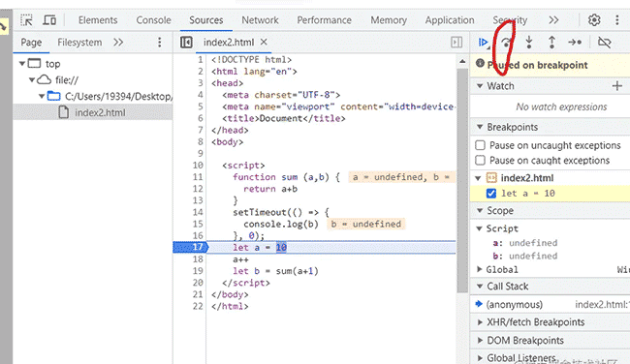Open DevTools settings gear
This screenshot has width=630, height=364.
[594, 20]
